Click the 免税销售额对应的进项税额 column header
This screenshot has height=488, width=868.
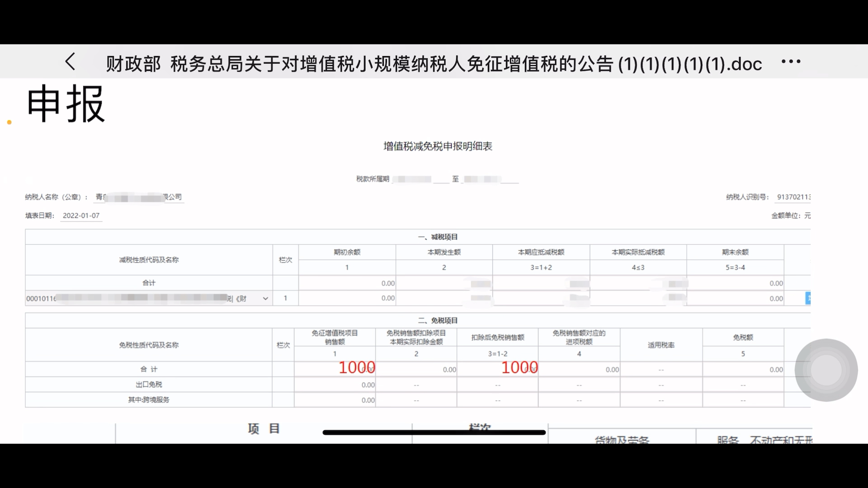pos(579,338)
